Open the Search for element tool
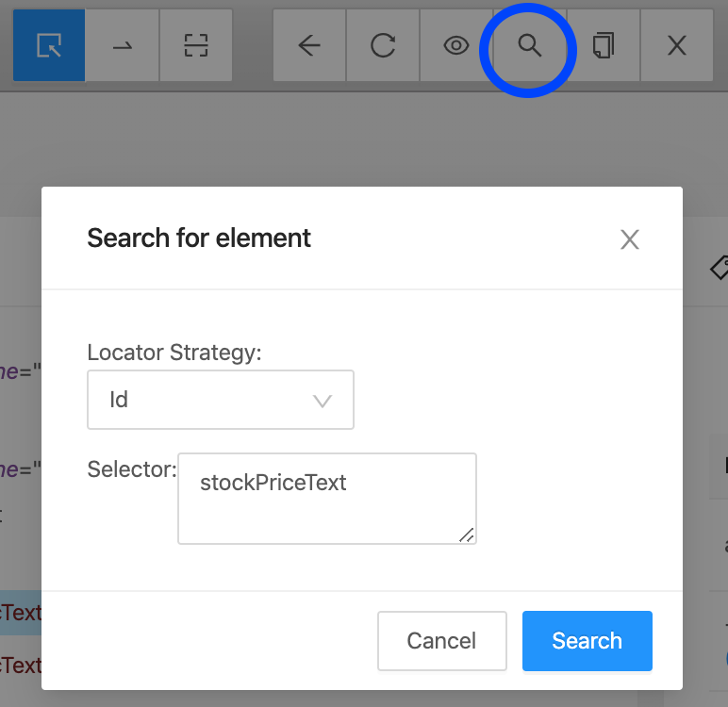The width and height of the screenshot is (728, 707). pos(529,45)
